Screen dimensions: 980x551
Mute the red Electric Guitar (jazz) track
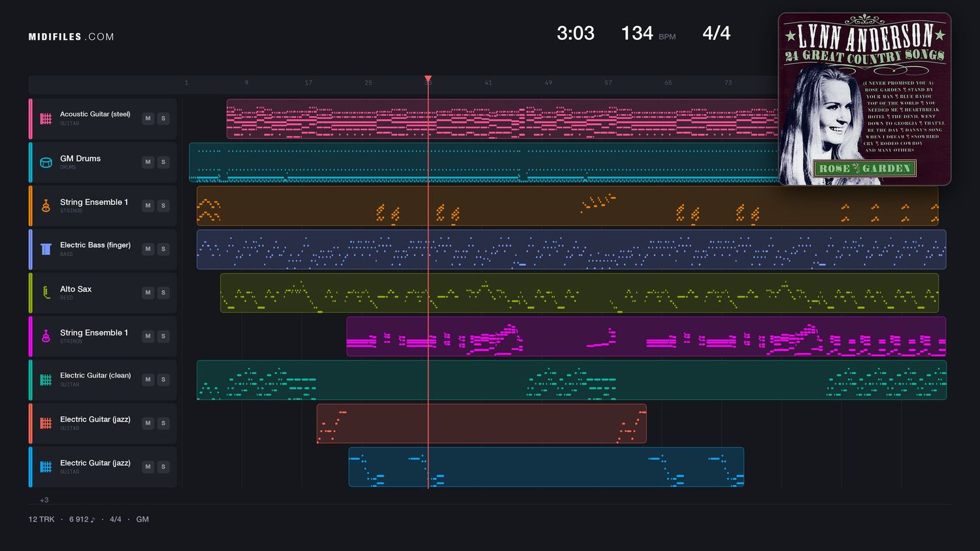click(x=148, y=423)
